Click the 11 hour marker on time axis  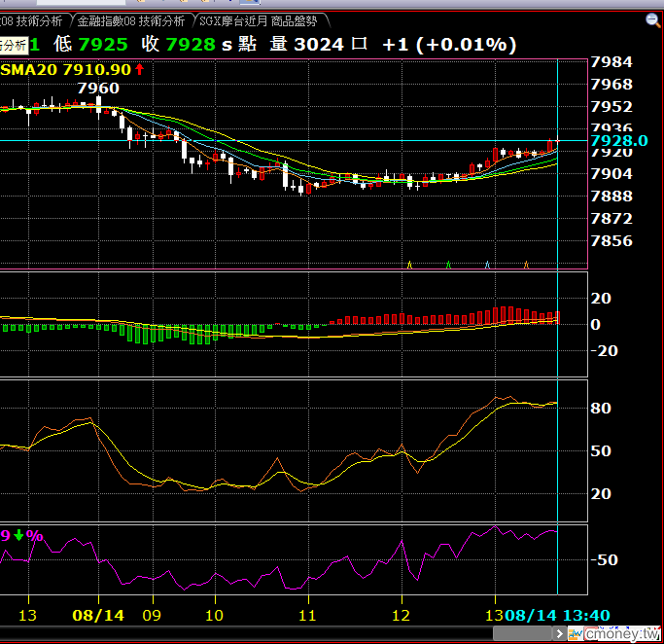[x=307, y=615]
